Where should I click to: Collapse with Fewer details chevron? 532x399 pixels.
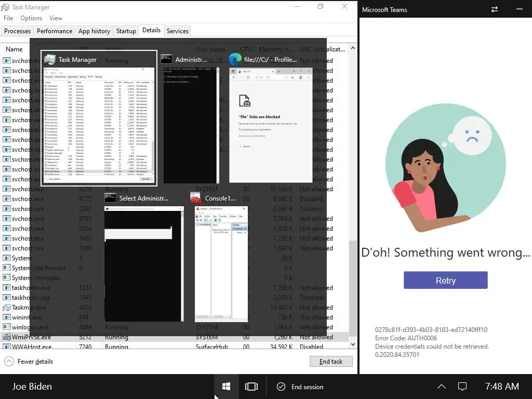point(9,362)
